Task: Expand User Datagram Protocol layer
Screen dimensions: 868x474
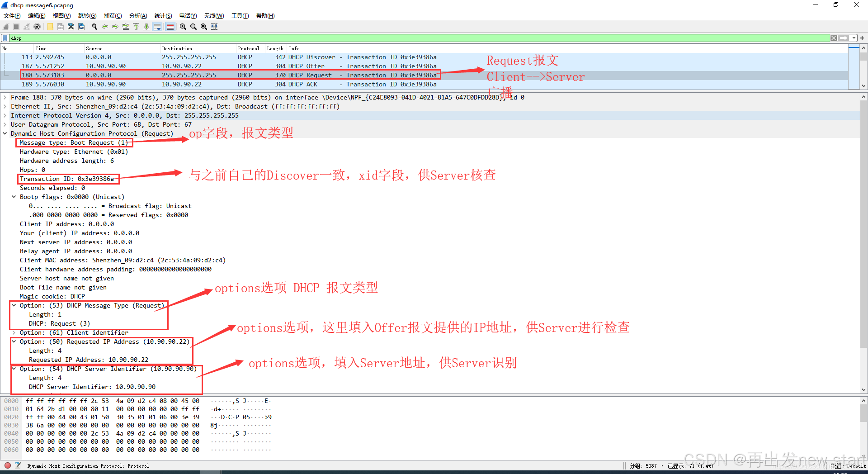Action: pos(5,124)
